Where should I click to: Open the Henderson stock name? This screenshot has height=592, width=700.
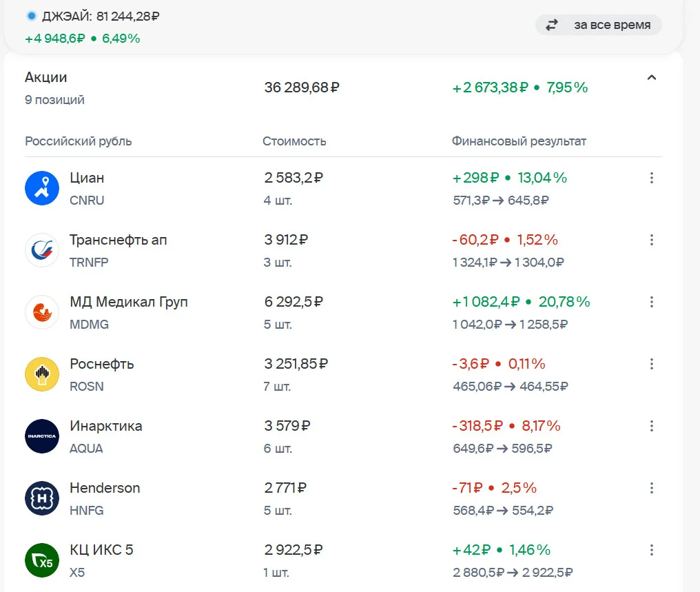click(105, 488)
